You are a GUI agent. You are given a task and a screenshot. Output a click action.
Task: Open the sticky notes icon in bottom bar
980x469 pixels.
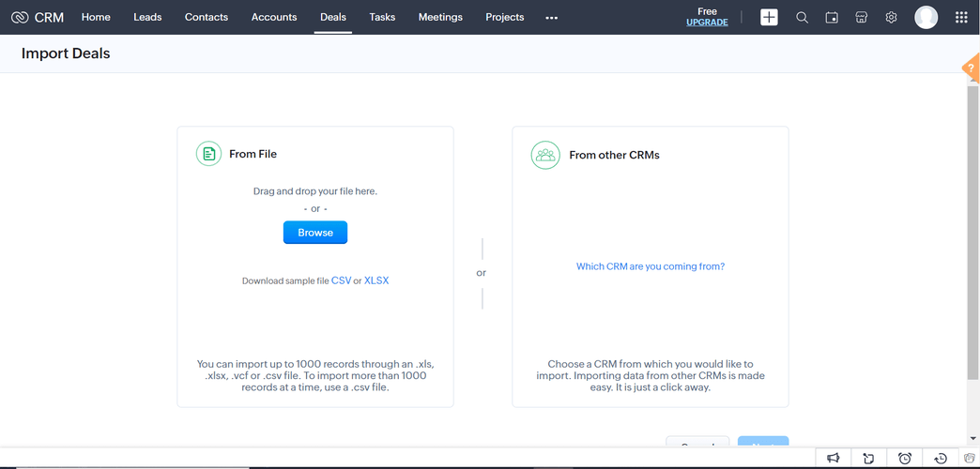[868, 459]
